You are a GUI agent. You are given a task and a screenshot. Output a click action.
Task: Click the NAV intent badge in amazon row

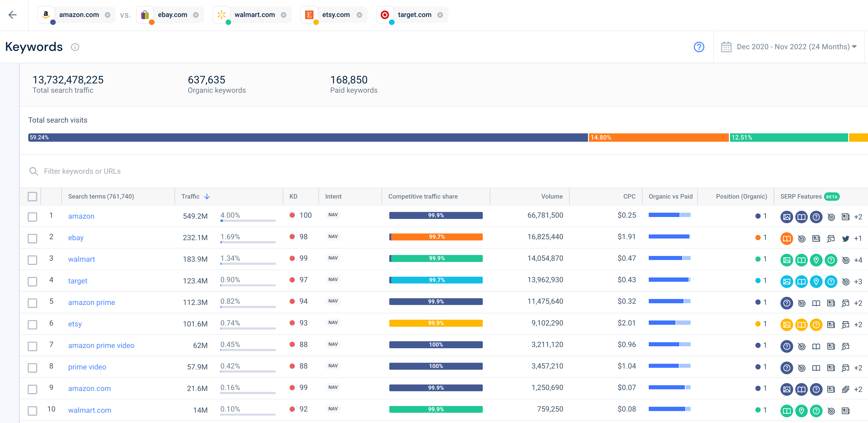pyautogui.click(x=333, y=215)
